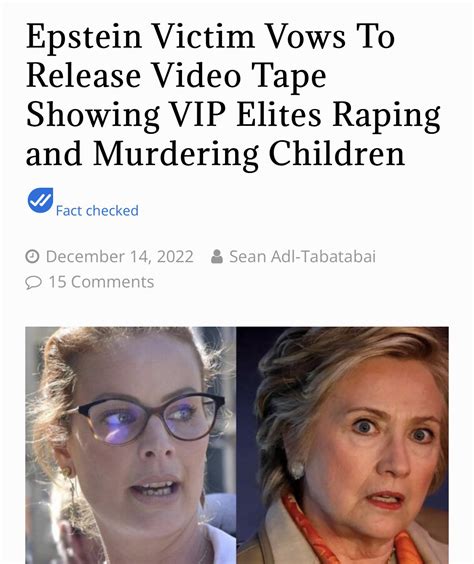This screenshot has width=474, height=564.
Task: Select the December 14, 2022 date
Action: click(120, 256)
